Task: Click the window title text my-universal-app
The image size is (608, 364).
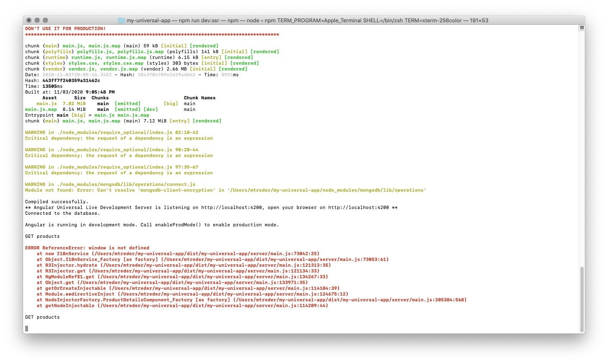Action: 148,20
